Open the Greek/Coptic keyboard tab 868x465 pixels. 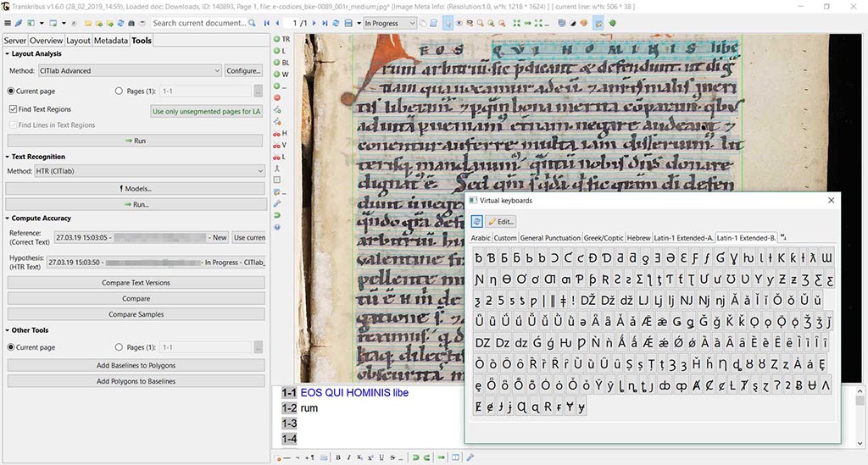(x=604, y=238)
